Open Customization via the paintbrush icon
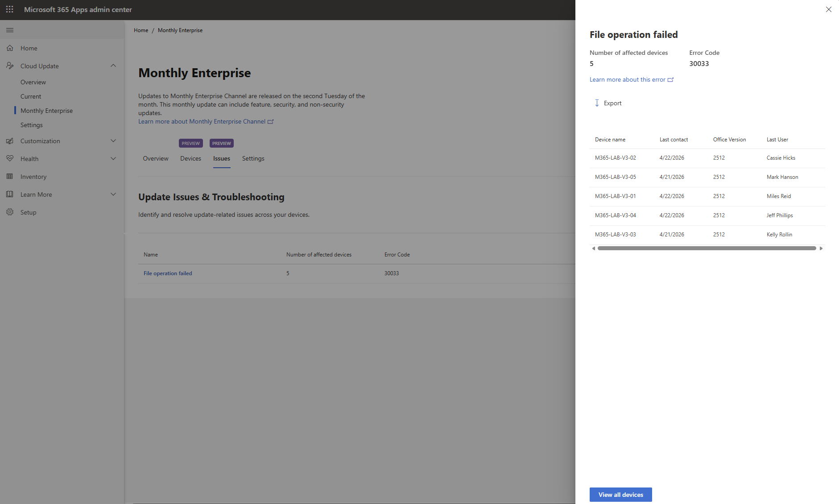The height and width of the screenshot is (504, 839). pos(10,140)
